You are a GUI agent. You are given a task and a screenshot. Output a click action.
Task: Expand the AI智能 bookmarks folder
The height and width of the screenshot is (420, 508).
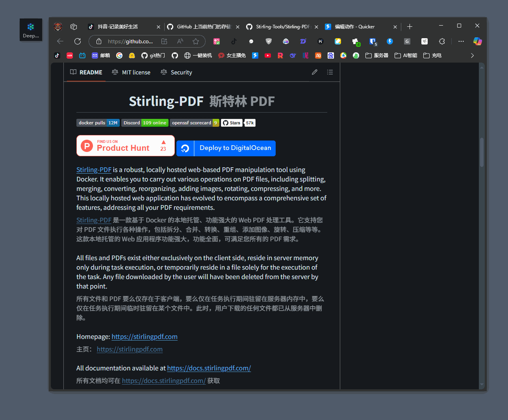(406, 56)
